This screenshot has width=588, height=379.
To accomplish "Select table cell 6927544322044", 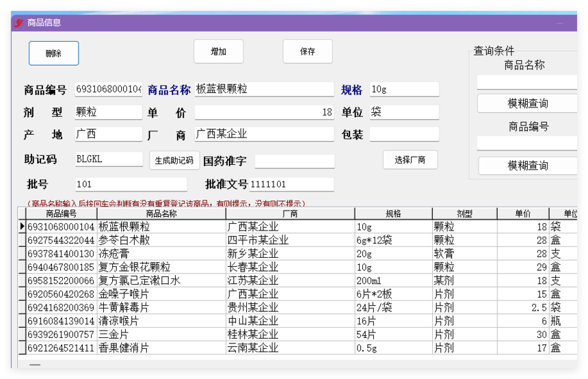I will 61,240.
